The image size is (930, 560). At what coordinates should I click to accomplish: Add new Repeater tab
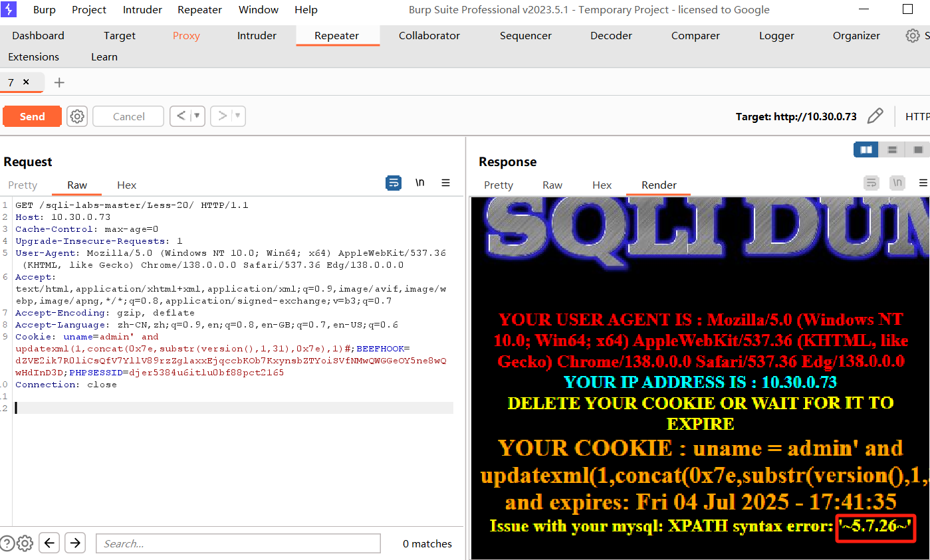(59, 82)
